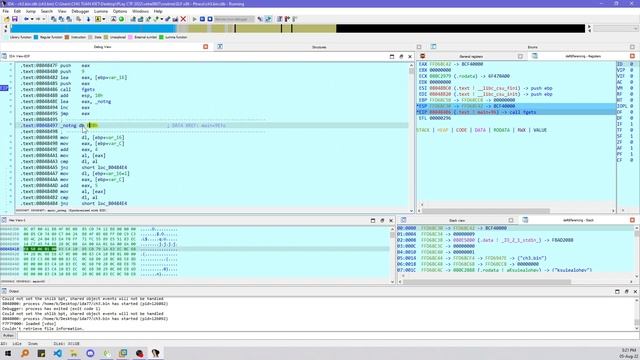640x360 pixels.
Task: Click the Windows Start button
Action: pyautogui.click(x=7, y=353)
